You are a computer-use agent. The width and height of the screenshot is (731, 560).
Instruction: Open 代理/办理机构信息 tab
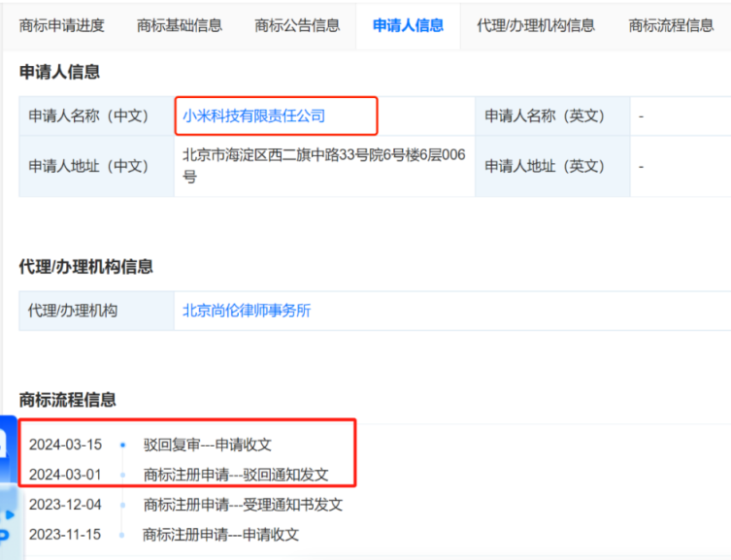(x=536, y=25)
